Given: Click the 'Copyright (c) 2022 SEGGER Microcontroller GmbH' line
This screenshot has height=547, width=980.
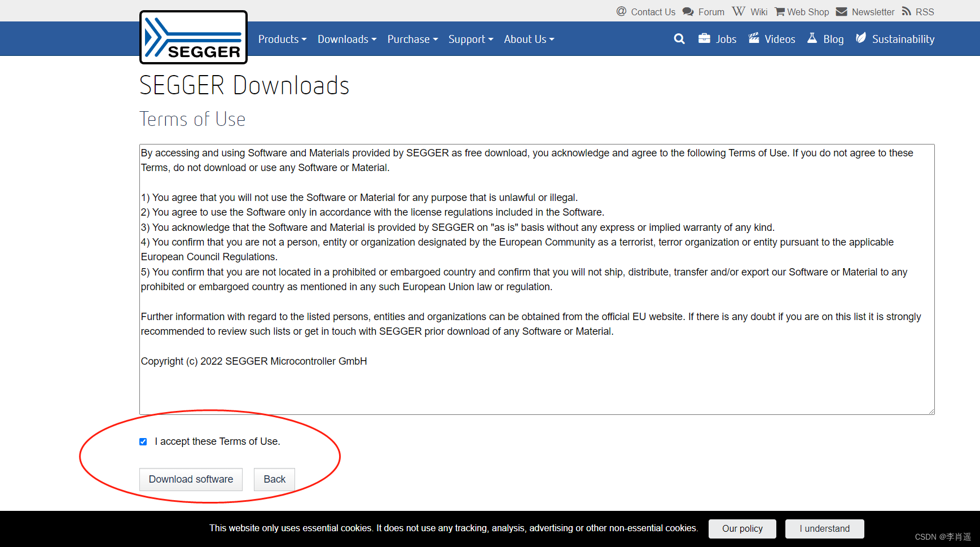Looking at the screenshot, I should (x=254, y=361).
